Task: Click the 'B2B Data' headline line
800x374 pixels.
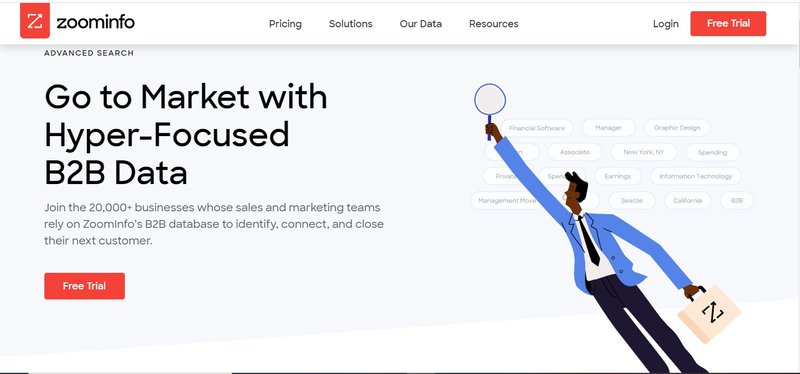Action: tap(116, 173)
